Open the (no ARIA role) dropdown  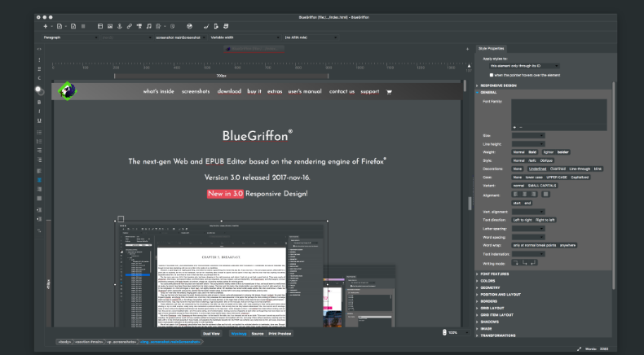point(311,37)
